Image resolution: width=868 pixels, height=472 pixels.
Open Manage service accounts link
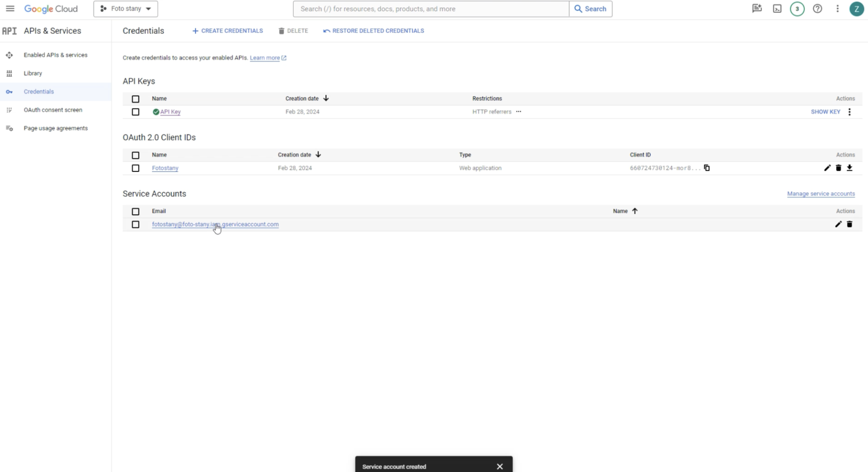(x=821, y=194)
